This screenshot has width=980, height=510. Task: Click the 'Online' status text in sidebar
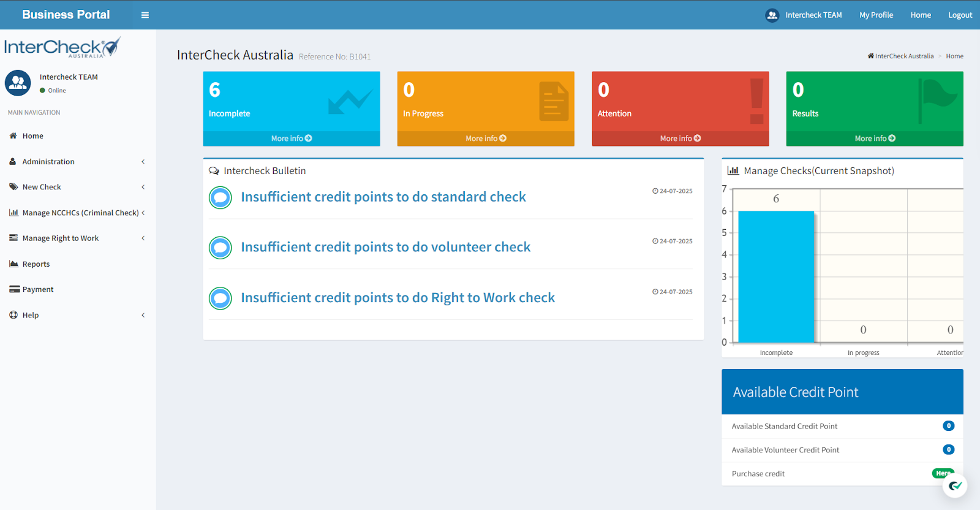[x=57, y=91]
